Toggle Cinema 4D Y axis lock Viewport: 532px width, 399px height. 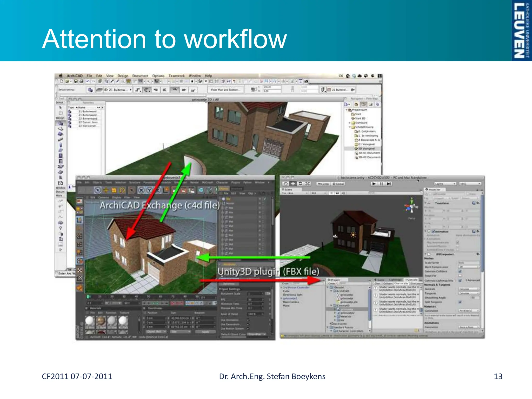149,190
